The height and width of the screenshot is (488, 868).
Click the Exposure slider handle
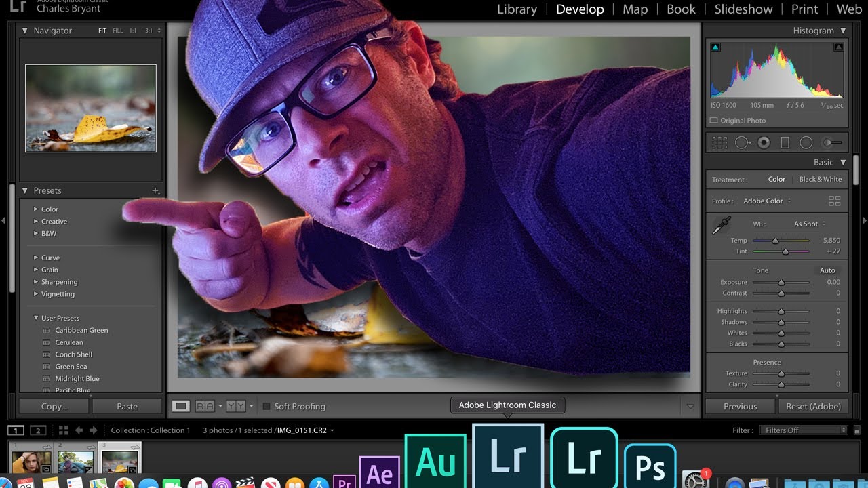coord(781,283)
